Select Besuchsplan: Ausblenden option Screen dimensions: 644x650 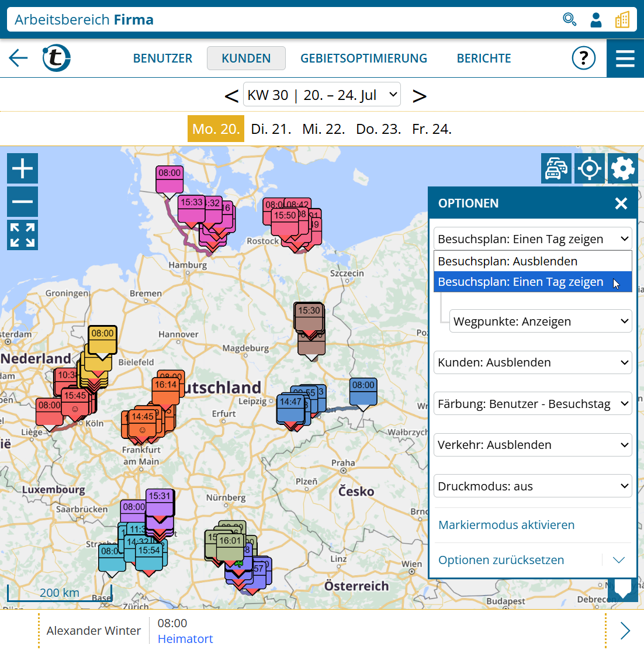pos(532,261)
